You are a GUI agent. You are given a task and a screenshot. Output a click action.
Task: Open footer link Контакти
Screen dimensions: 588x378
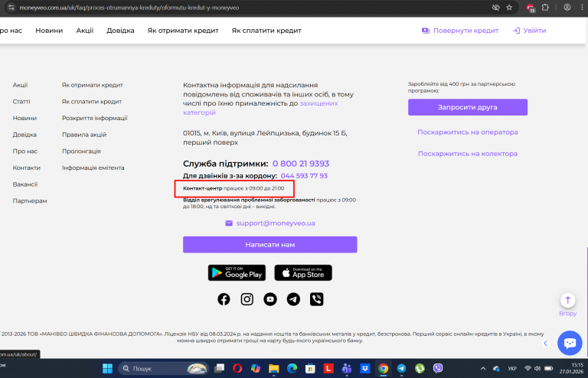(x=27, y=168)
